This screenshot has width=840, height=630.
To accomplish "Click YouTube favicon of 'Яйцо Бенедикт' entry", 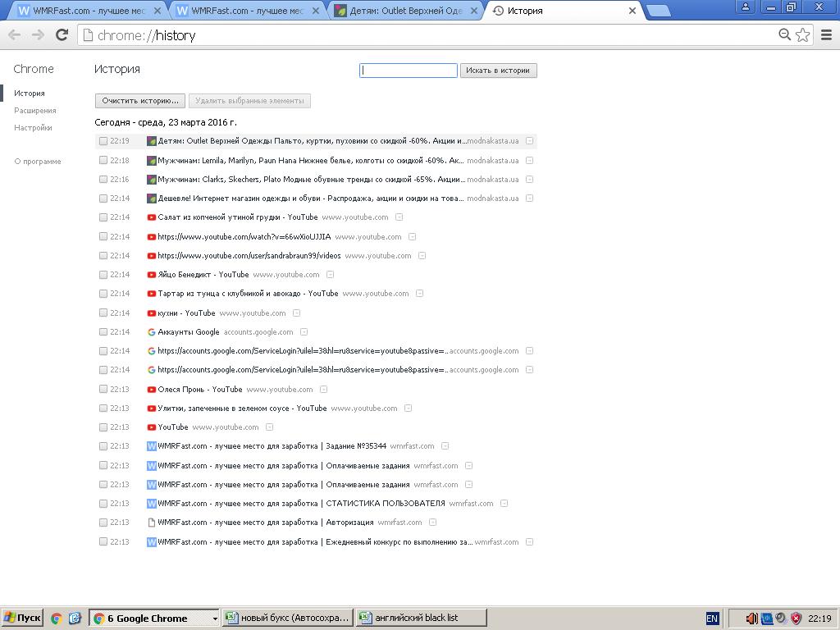I will coord(152,275).
